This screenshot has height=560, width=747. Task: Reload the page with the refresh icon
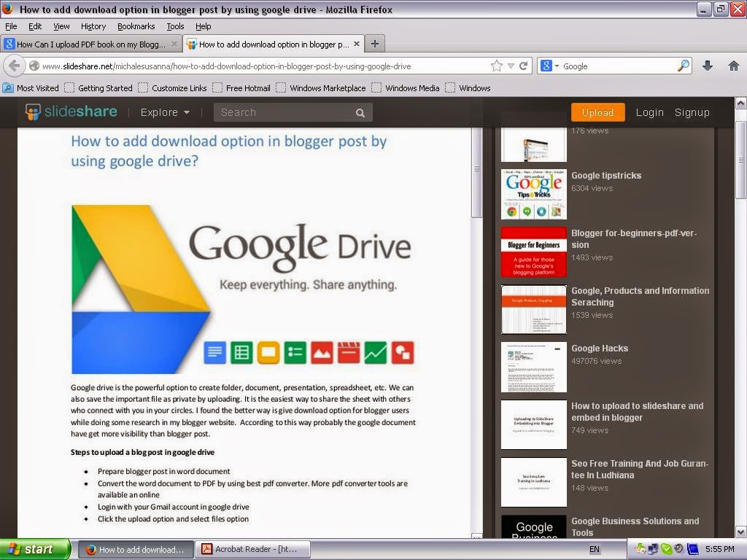(x=524, y=66)
